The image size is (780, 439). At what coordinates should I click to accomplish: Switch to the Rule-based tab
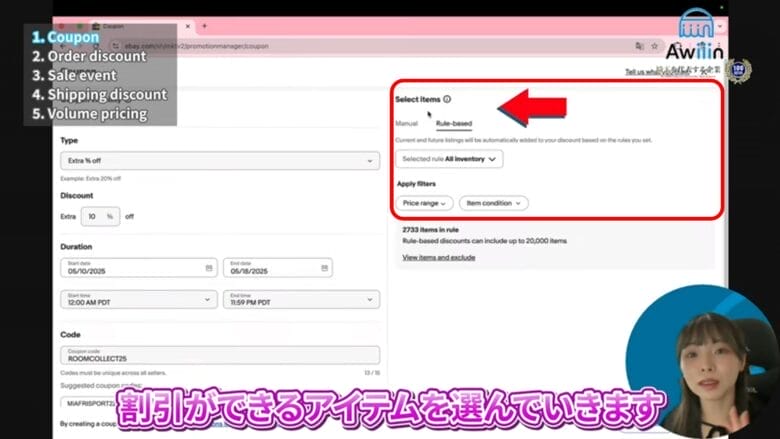[x=454, y=123]
